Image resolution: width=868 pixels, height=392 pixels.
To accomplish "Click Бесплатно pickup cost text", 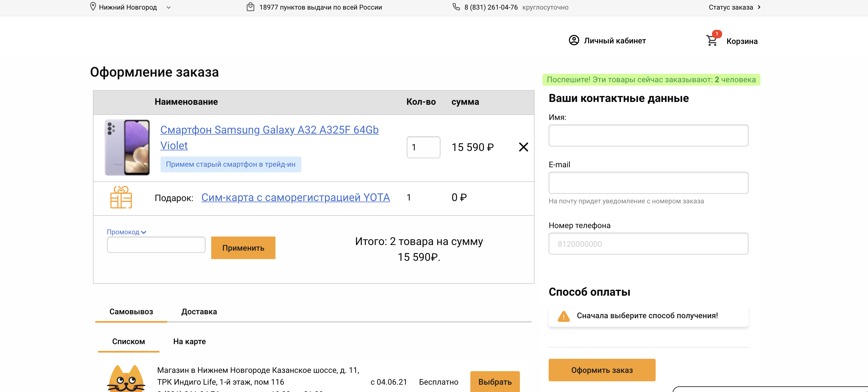I will click(x=439, y=382).
